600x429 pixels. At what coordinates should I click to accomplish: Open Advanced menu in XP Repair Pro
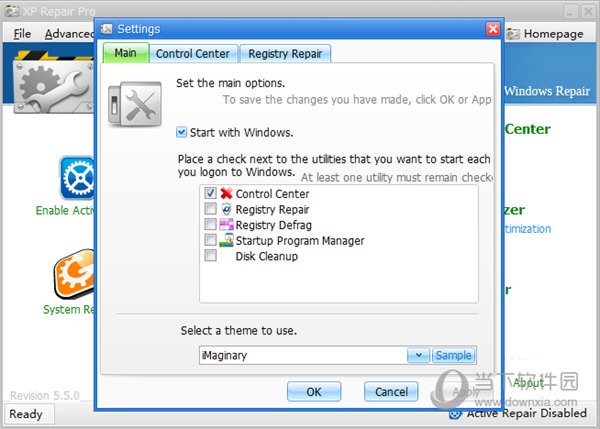point(69,34)
